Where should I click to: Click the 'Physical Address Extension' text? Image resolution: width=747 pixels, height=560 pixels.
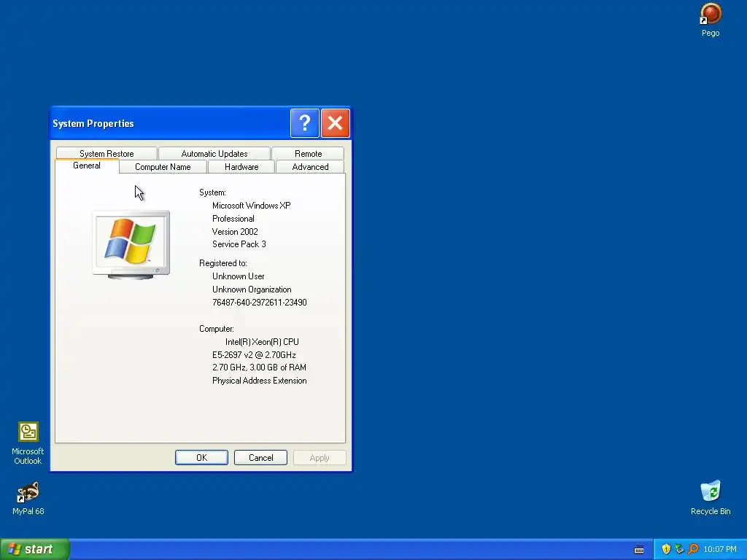coord(259,381)
